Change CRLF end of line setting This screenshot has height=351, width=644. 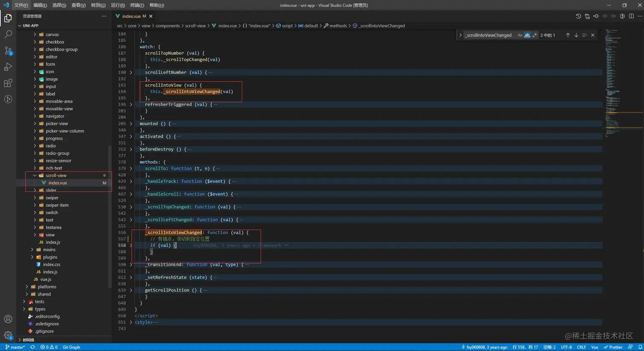pos(581,347)
